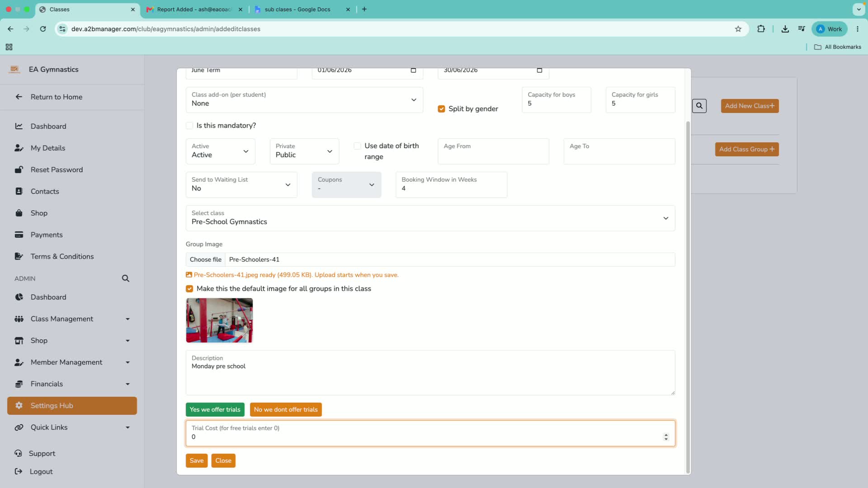
Task: Click the Terms & Conditions document icon
Action: (x=19, y=256)
